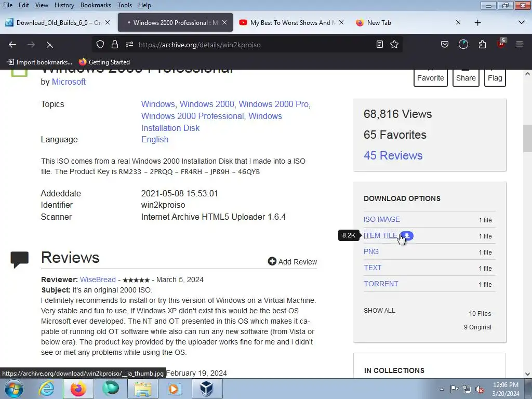Close the New Tab tab
The width and height of the screenshot is (532, 399).
point(458,22)
